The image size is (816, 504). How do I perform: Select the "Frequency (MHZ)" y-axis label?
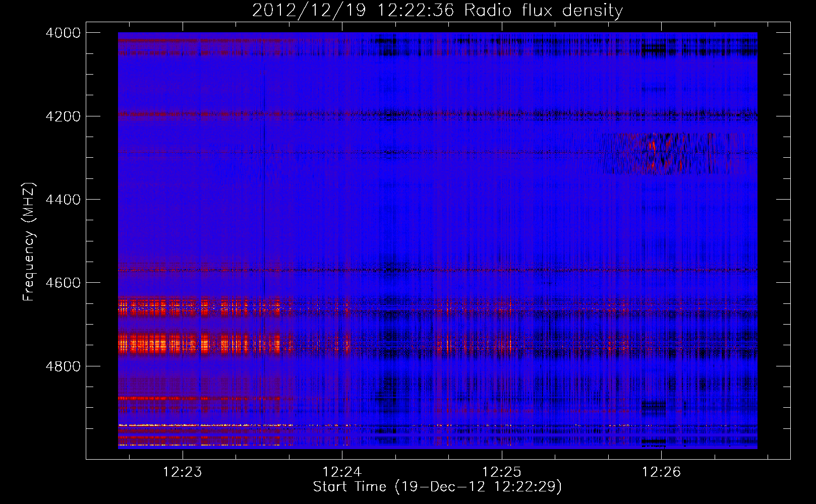[x=29, y=242]
